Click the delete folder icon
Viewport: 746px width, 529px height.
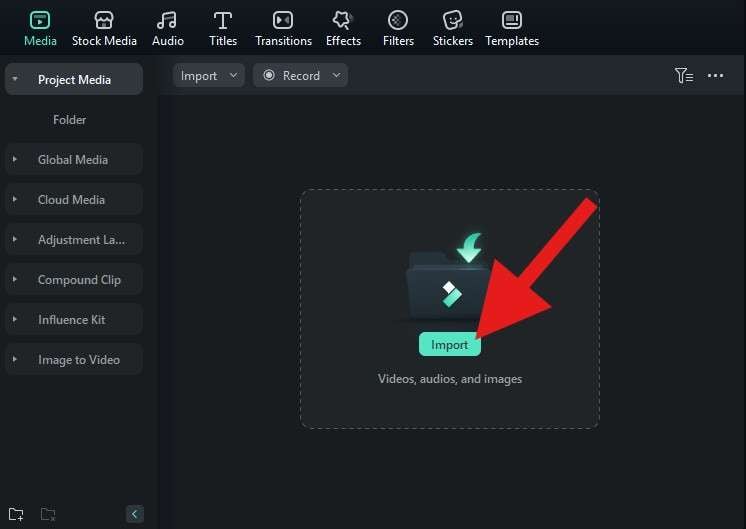[48, 514]
